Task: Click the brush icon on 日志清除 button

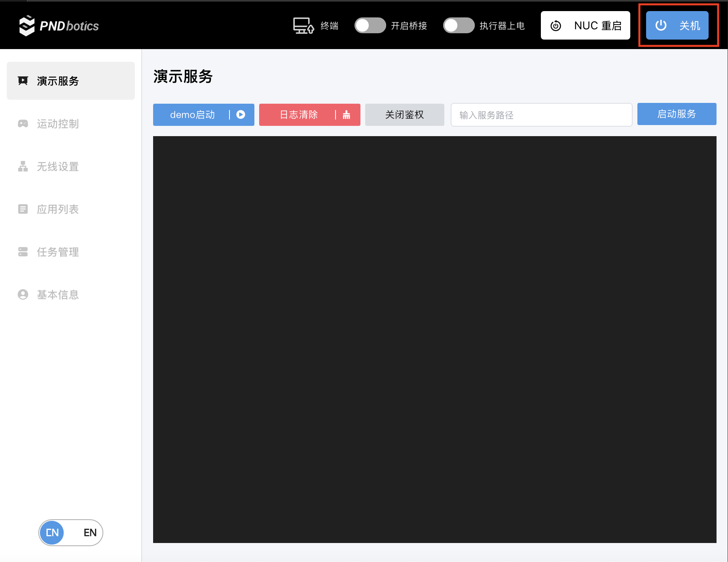Action: point(346,115)
